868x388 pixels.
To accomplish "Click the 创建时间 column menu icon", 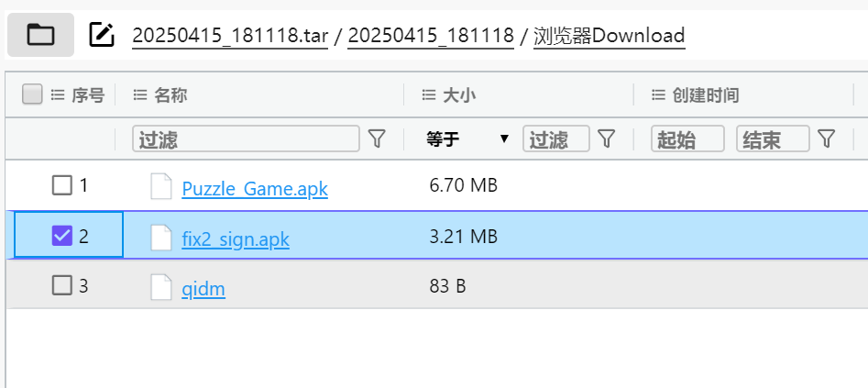I will click(x=658, y=94).
